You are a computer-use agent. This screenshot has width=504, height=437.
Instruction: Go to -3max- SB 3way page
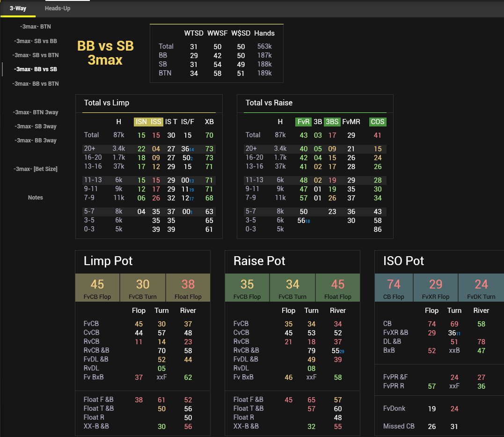tap(36, 126)
